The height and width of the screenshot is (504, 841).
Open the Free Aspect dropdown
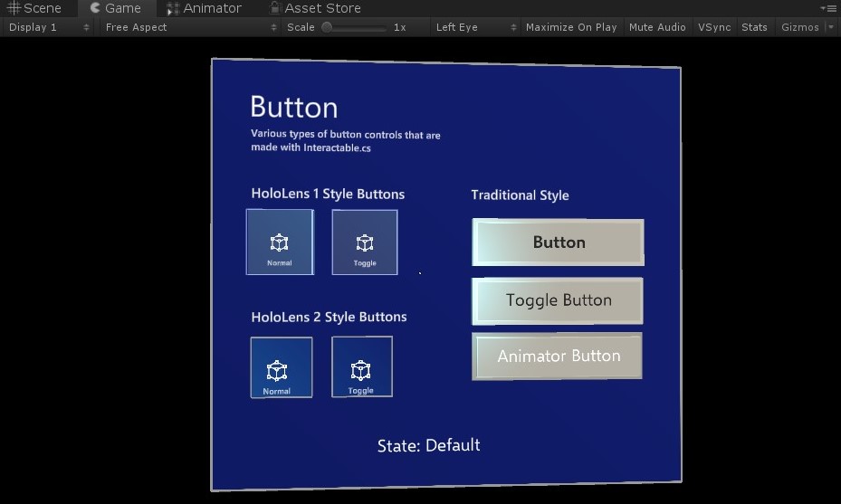190,27
